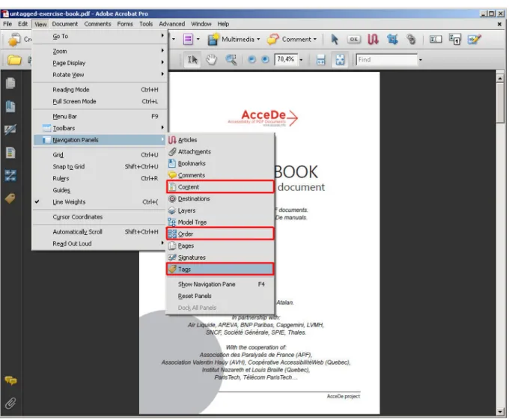Expand the Page Display submenu
The height and width of the screenshot is (420, 509).
coord(100,63)
